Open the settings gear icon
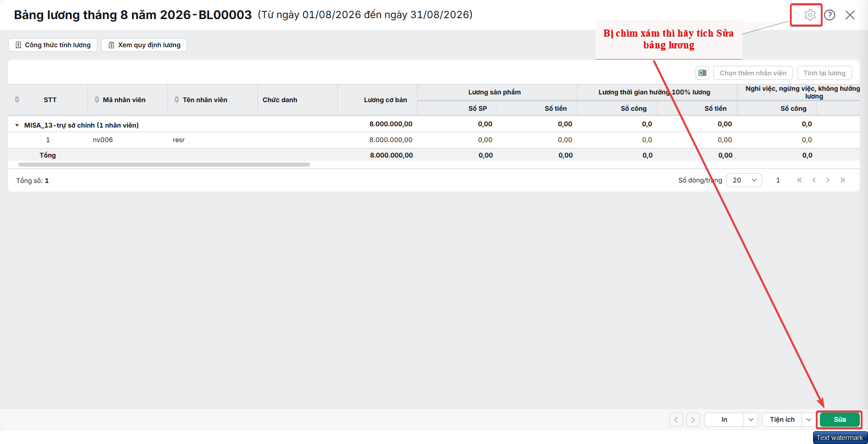 pyautogui.click(x=809, y=15)
